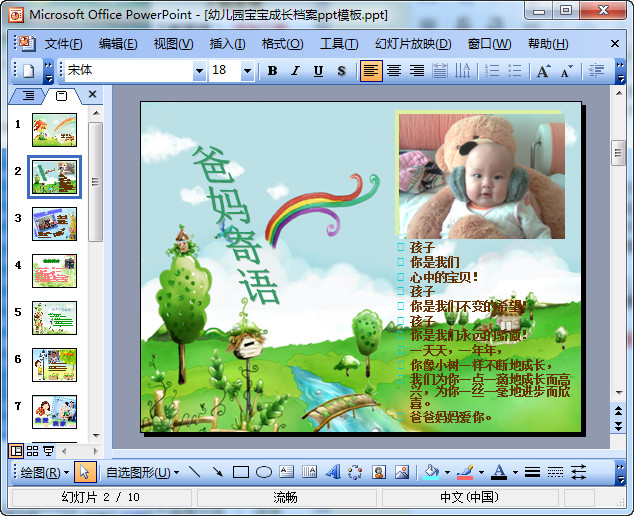Select the Arrow drawing tool

(x=218, y=472)
